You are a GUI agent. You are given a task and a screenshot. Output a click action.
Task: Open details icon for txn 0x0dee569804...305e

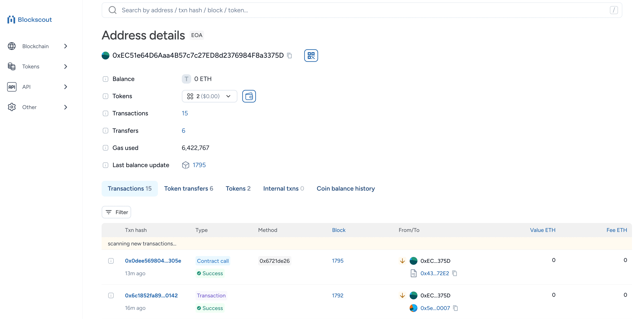tap(111, 261)
